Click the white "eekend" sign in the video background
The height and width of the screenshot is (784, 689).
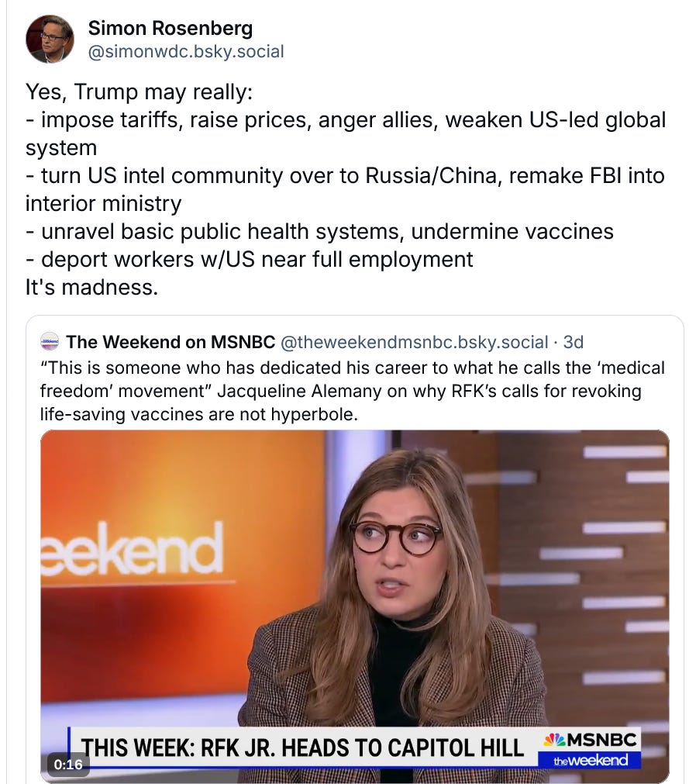[x=132, y=548]
